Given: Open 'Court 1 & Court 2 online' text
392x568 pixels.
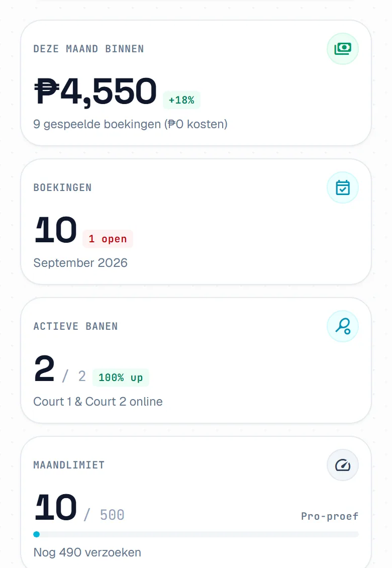Looking at the screenshot, I should pos(98,401).
